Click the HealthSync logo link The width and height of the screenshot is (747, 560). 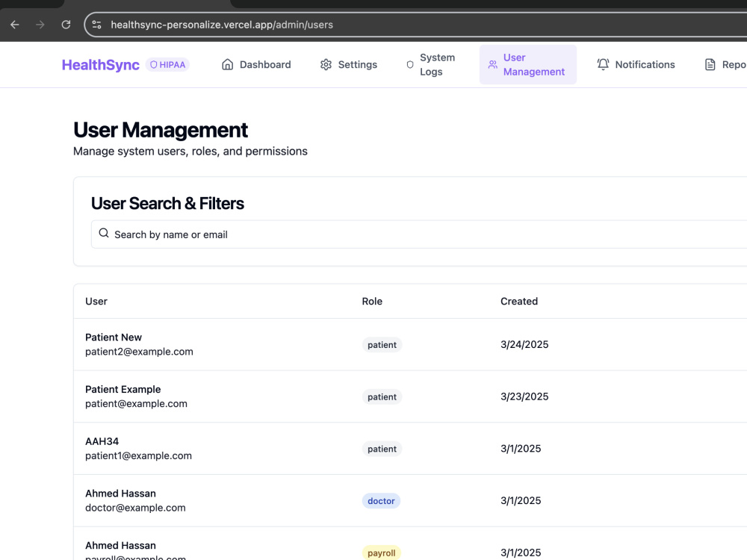(101, 65)
